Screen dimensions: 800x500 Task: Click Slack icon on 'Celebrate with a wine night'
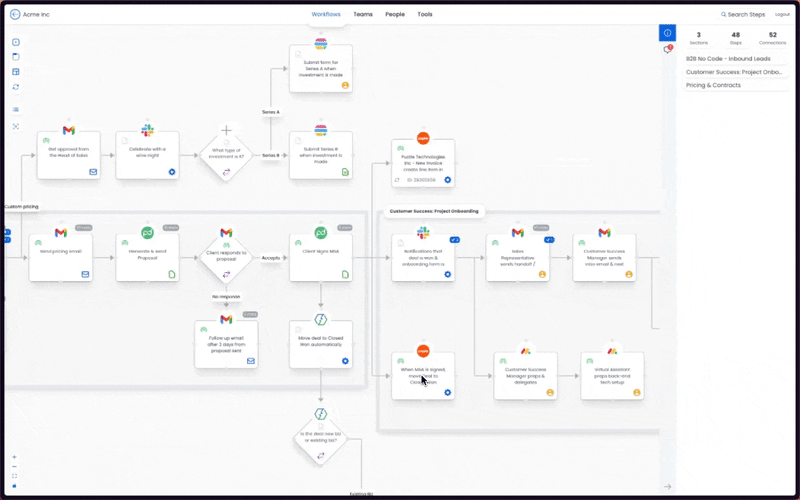pos(147,130)
